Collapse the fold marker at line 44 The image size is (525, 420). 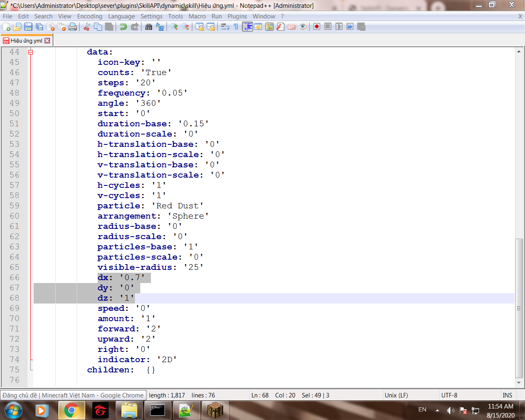click(x=30, y=52)
